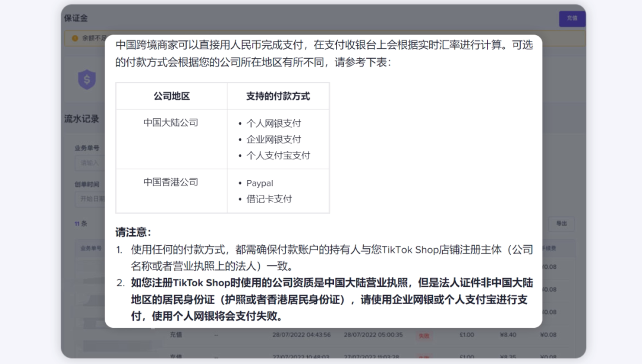
Task: Click the purple 充值 recharge button
Action: pyautogui.click(x=571, y=19)
